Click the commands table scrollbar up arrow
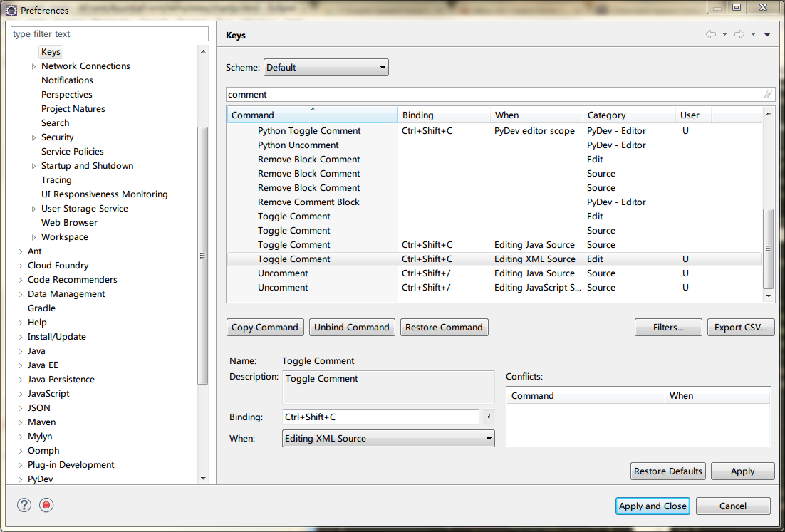The height and width of the screenshot is (532, 785). (769, 114)
